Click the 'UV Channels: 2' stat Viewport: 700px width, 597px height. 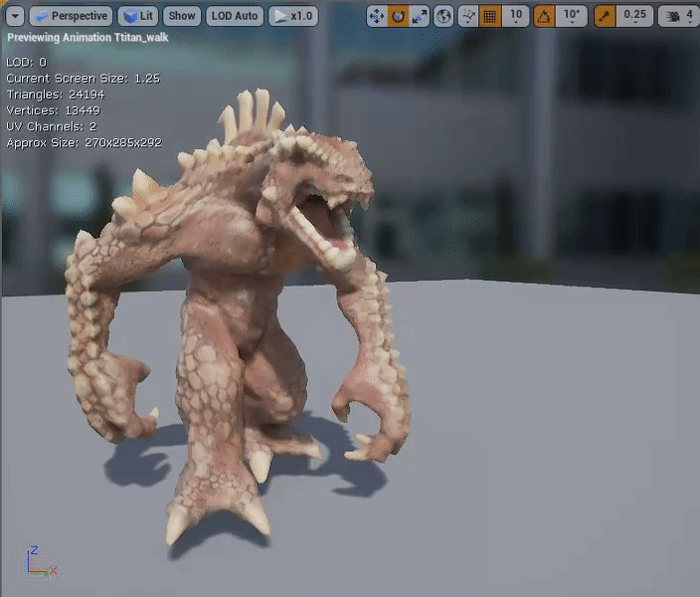pyautogui.click(x=52, y=126)
